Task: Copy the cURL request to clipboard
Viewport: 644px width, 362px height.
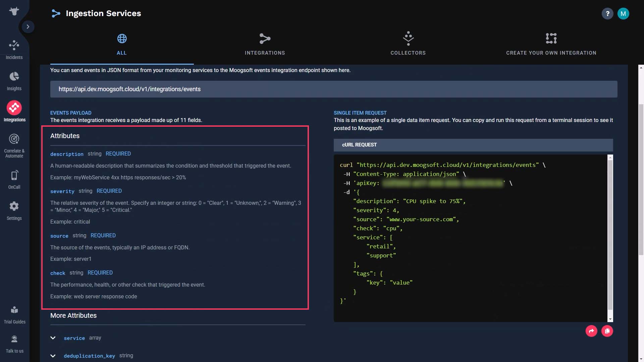Action: [607, 331]
